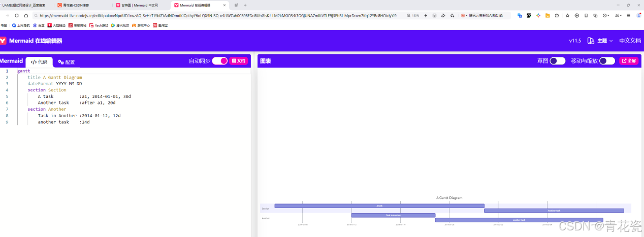
Task: Click the 'Another task' bar in Section row
Action: point(554,210)
